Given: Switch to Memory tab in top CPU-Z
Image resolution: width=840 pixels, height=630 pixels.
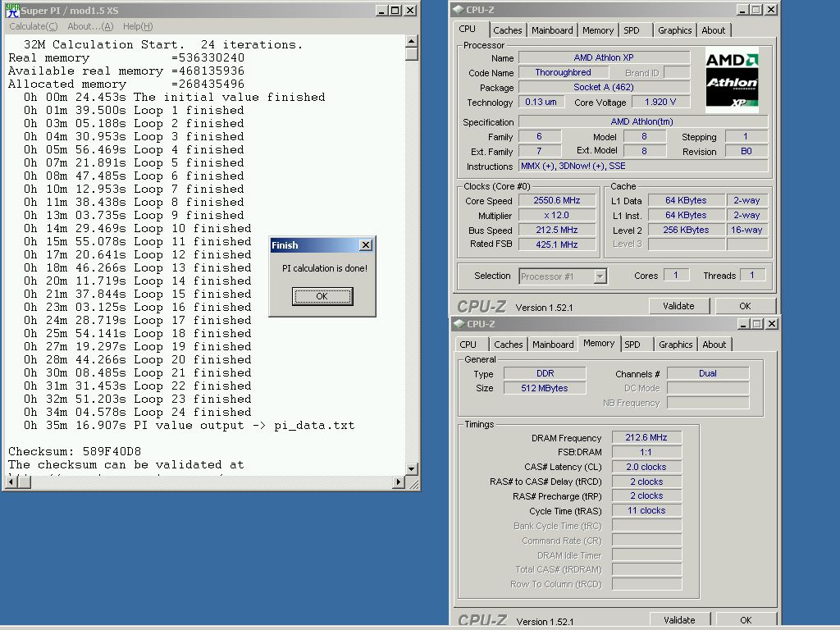Looking at the screenshot, I should click(x=598, y=30).
